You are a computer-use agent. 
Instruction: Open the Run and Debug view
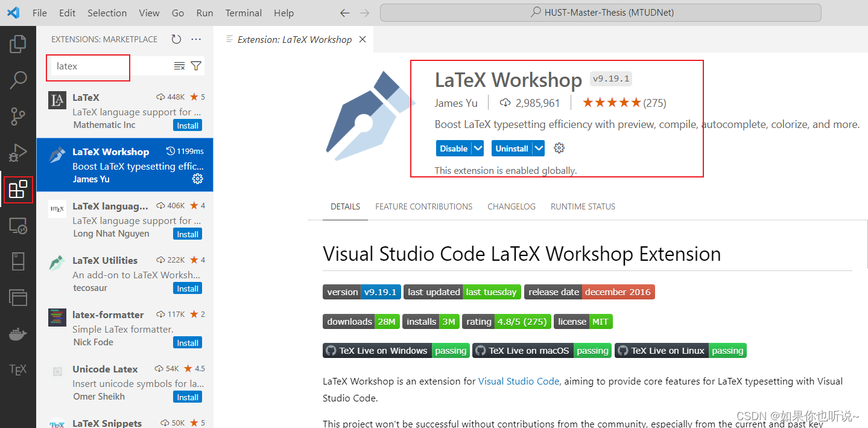pos(17,152)
